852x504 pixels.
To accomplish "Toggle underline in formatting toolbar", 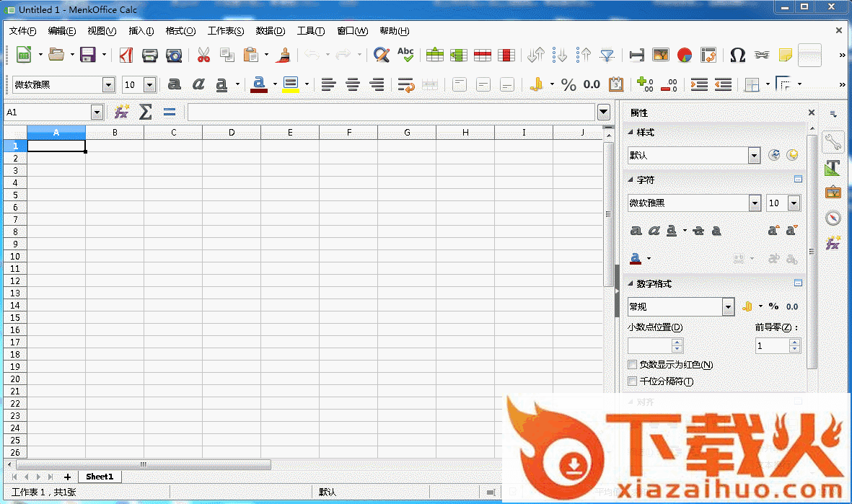I will point(221,84).
